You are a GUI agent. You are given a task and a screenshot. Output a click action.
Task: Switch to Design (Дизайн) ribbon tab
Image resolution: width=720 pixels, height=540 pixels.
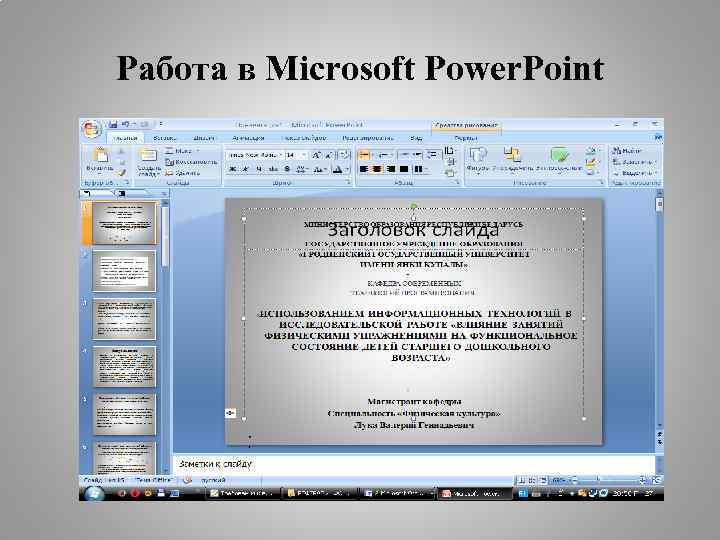pyautogui.click(x=204, y=138)
